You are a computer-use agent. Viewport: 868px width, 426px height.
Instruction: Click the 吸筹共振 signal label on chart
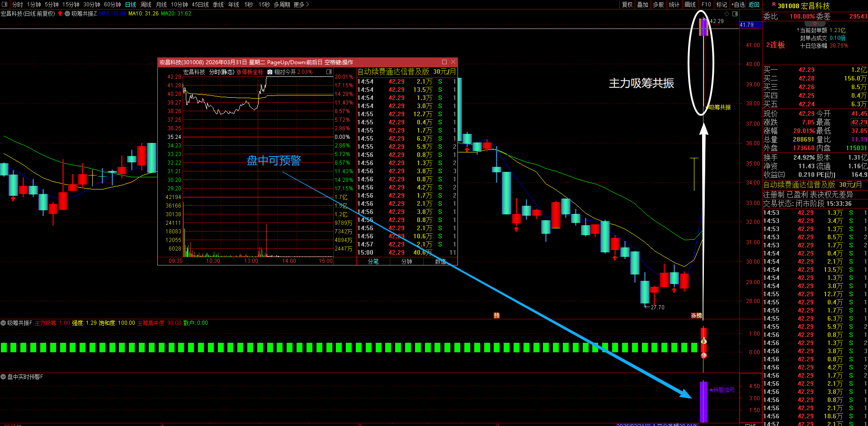click(720, 107)
